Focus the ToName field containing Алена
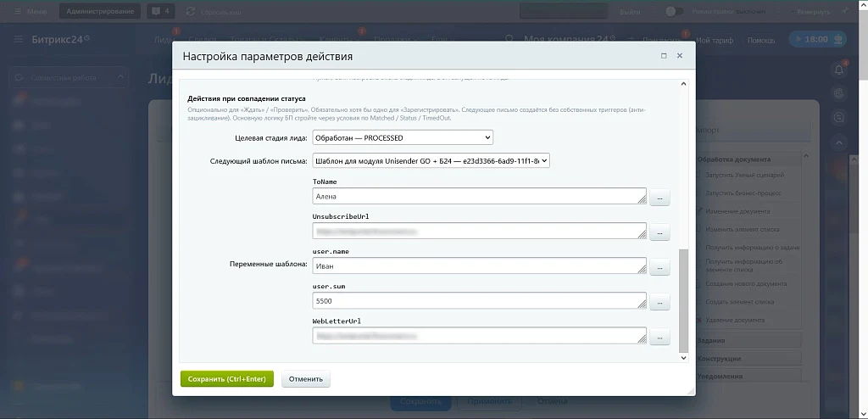Viewport: 868px width, 419px height. coord(480,196)
